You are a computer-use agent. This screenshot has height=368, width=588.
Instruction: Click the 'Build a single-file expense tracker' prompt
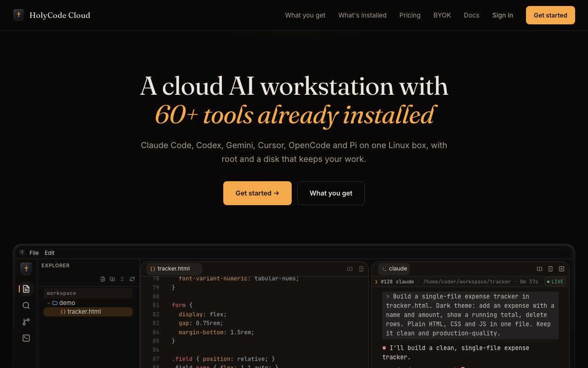pyautogui.click(x=470, y=315)
